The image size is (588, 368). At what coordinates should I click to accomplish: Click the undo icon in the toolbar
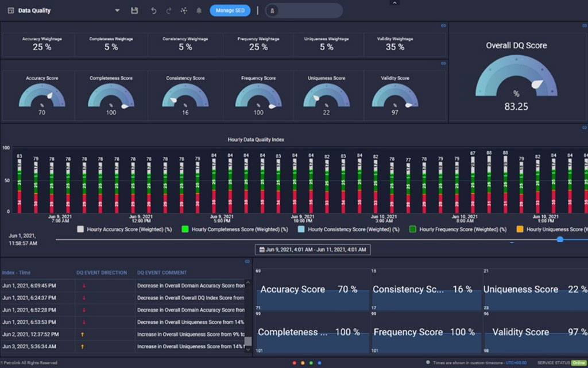point(153,10)
